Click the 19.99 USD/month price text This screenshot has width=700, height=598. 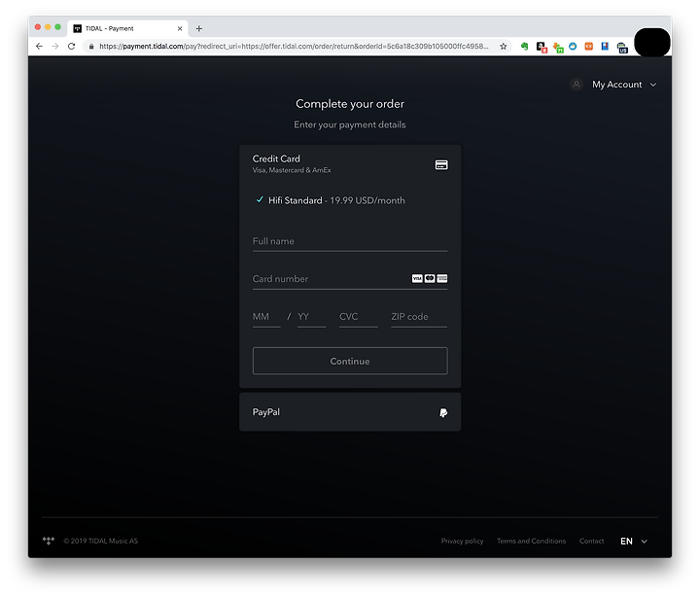(367, 200)
